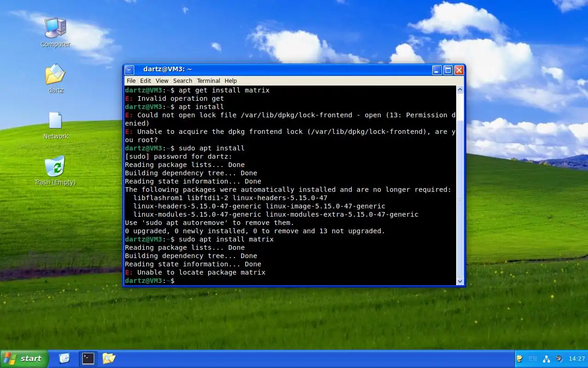Click the 'apt get install matrix' command line
Image resolution: width=588 pixels, height=368 pixels.
[x=197, y=90]
